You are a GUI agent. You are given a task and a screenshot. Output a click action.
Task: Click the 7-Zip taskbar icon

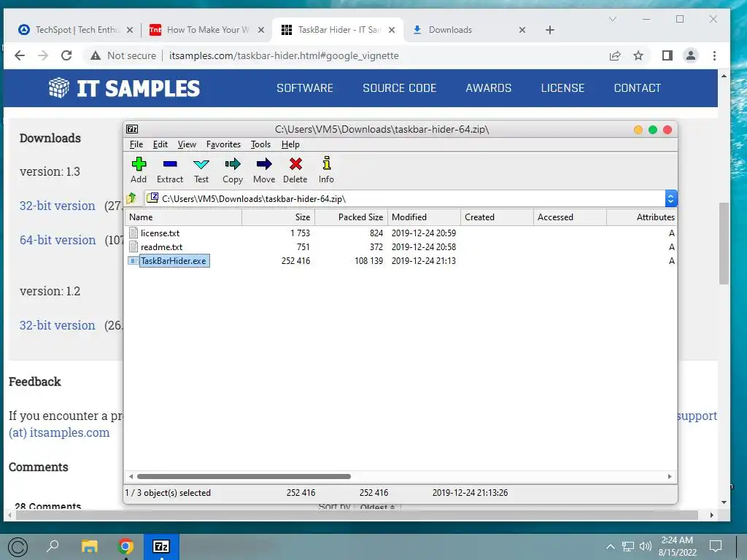click(x=161, y=546)
